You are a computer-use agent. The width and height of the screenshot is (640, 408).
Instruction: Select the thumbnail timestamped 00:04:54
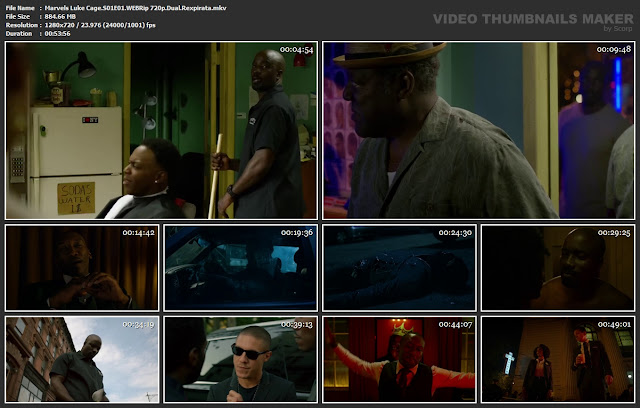point(161,131)
